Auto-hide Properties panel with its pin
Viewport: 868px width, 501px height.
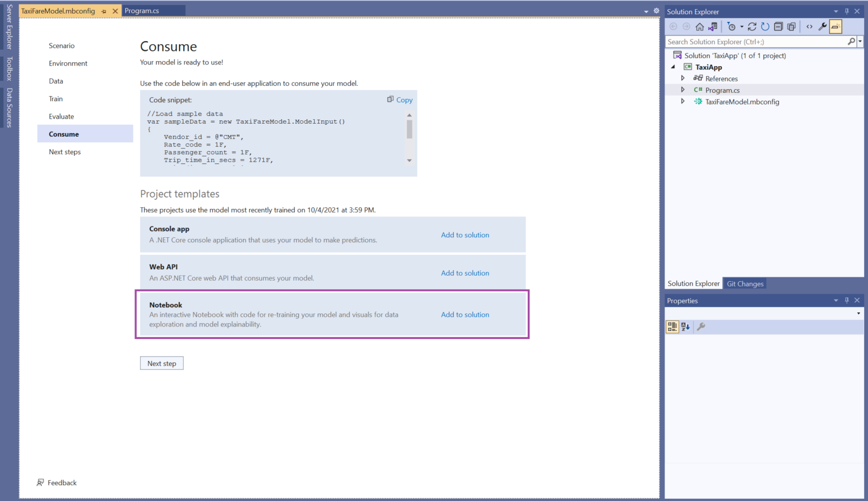click(847, 300)
